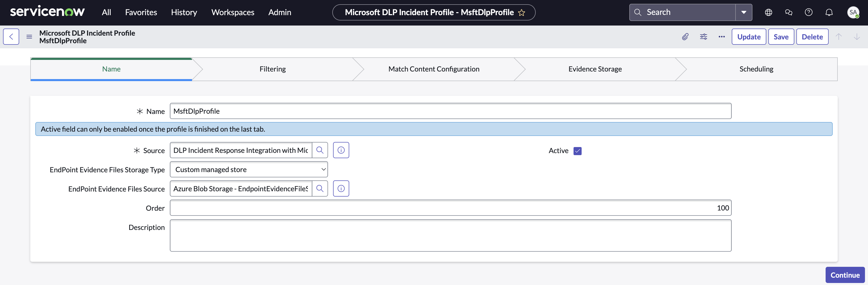The width and height of the screenshot is (868, 285).
Task: Open more options ellipsis in form header
Action: pyautogui.click(x=721, y=36)
